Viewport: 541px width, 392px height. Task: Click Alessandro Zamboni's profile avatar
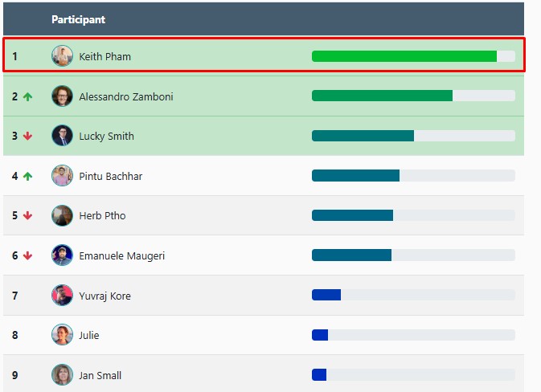point(62,96)
